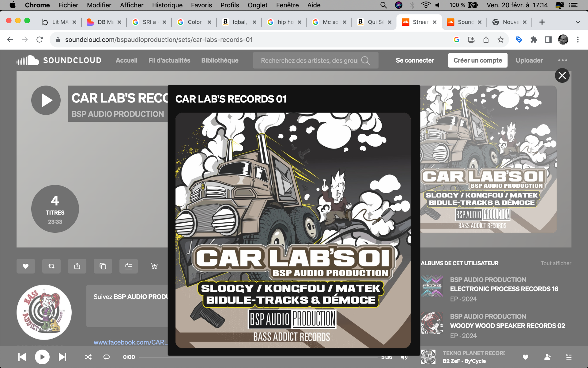Toggle repeat in the player bar
The height and width of the screenshot is (368, 588).
[x=107, y=357]
